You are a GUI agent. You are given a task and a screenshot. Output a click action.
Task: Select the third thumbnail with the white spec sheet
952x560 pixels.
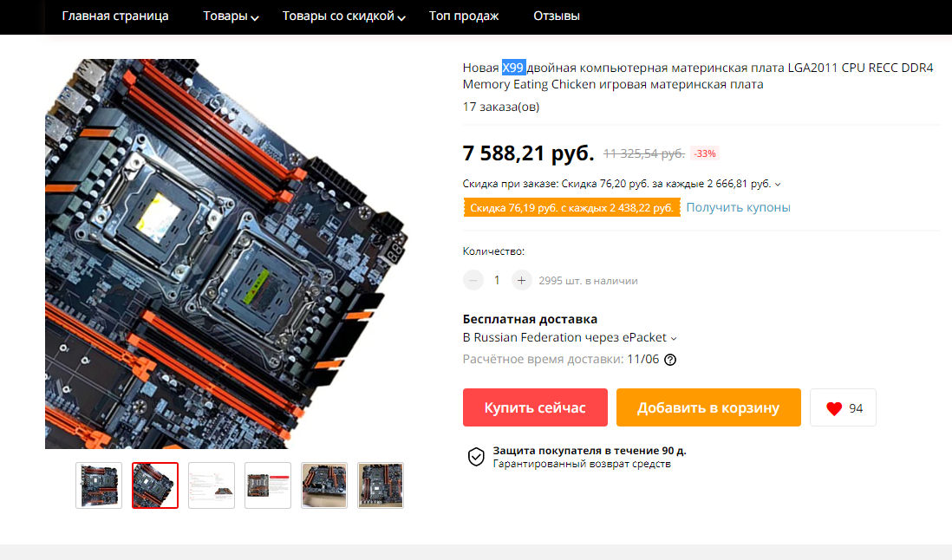pyautogui.click(x=212, y=485)
